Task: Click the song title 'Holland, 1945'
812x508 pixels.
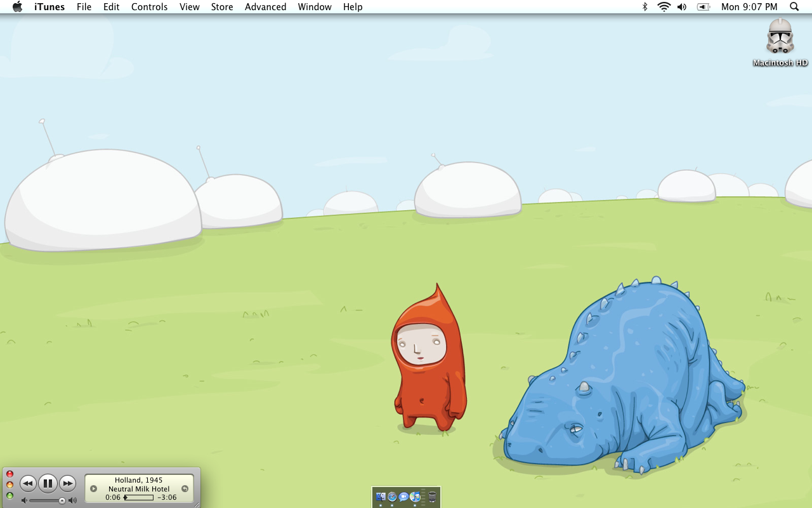Action: point(138,480)
